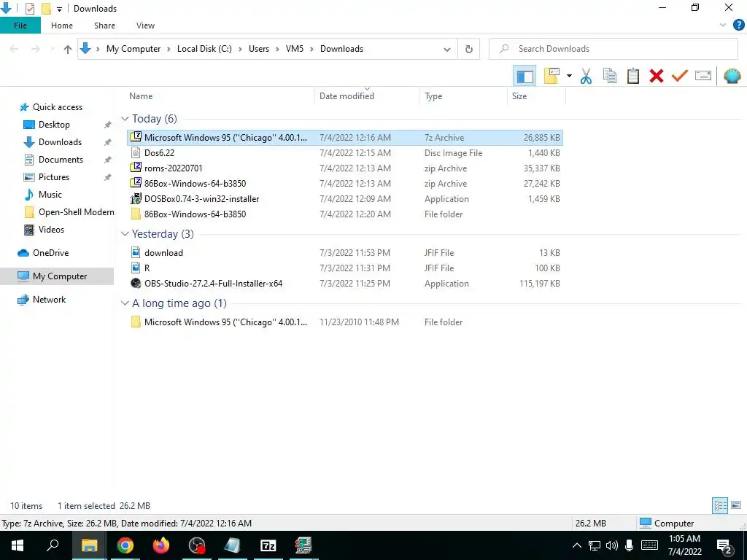Switch to large thumbnails view button
The height and width of the screenshot is (560, 747).
pyautogui.click(x=736, y=505)
